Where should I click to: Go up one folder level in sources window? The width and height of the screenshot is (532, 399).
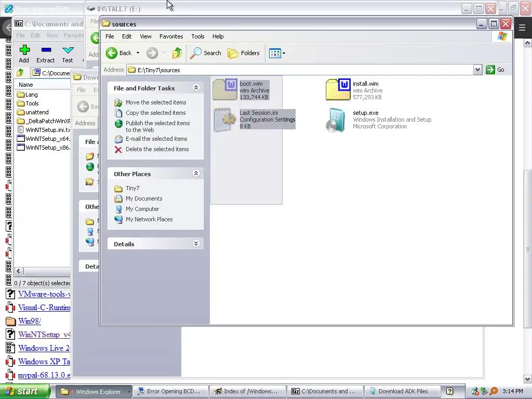pyautogui.click(x=177, y=53)
